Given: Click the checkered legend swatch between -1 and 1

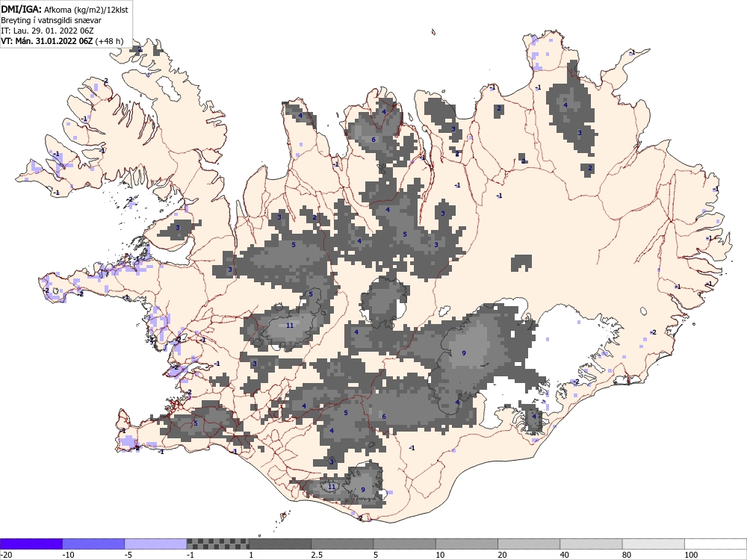Looking at the screenshot, I should pos(217,544).
